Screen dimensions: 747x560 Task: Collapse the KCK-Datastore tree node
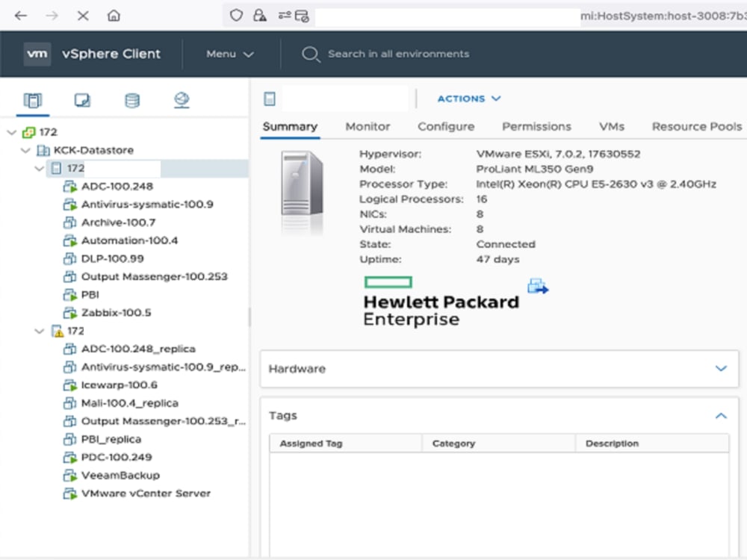[x=26, y=149]
